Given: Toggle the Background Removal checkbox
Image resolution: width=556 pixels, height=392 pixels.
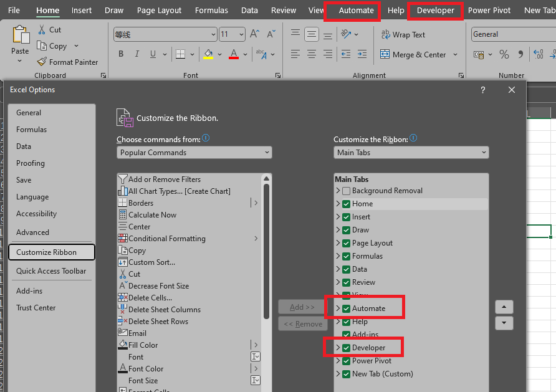Looking at the screenshot, I should tap(347, 191).
